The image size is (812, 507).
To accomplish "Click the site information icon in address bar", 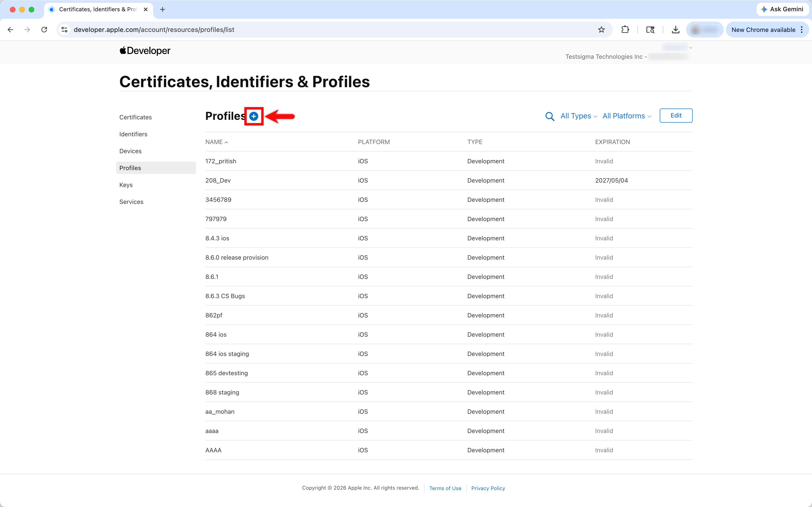I will coord(65,30).
